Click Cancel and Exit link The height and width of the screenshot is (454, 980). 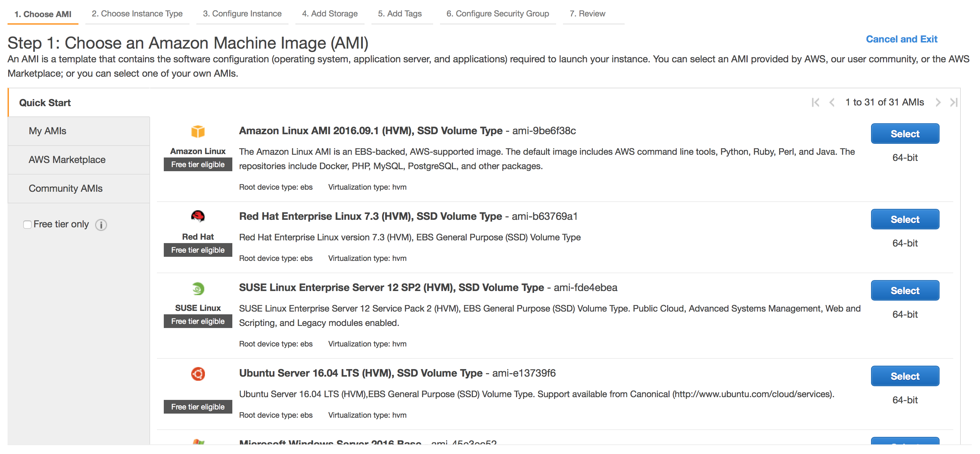901,39
